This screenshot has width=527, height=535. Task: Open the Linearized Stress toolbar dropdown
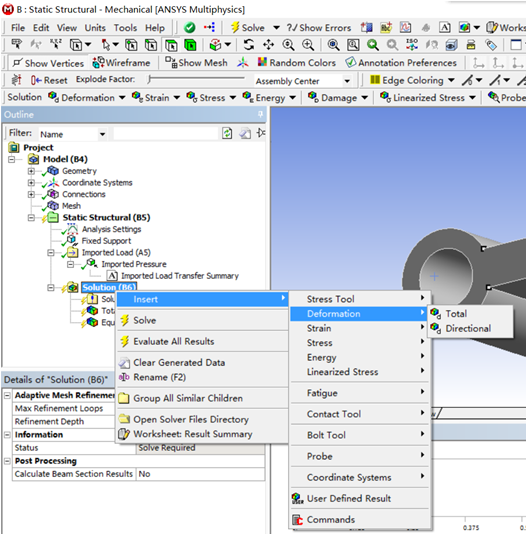pos(472,98)
